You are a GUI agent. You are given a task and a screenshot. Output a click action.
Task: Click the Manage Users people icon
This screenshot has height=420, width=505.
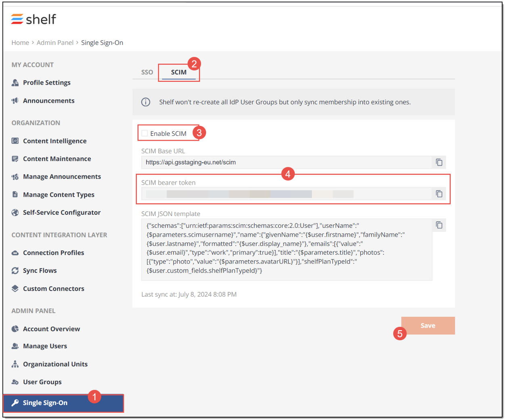point(15,346)
